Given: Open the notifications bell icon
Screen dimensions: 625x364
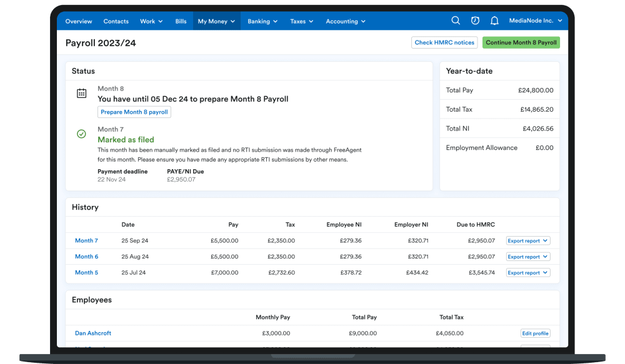Looking at the screenshot, I should 494,21.
